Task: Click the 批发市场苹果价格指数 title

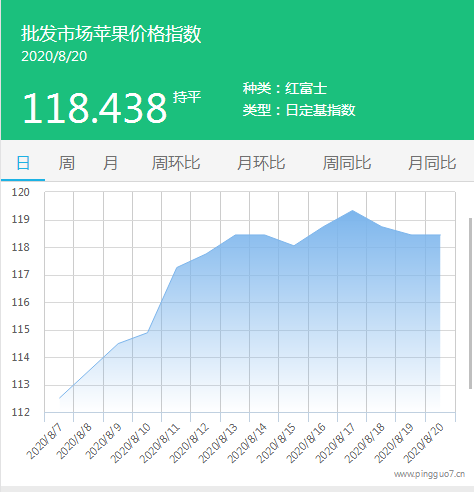Action: [x=111, y=34]
